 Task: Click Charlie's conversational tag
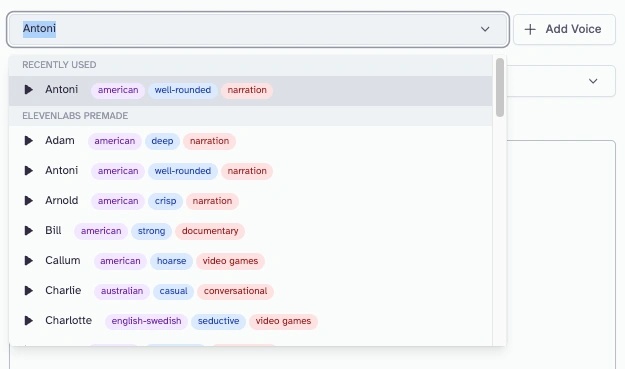pyautogui.click(x=235, y=291)
